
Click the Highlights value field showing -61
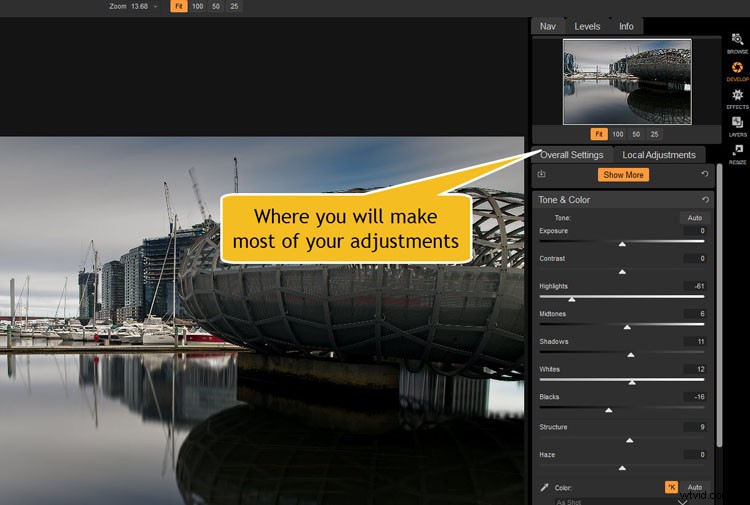point(695,286)
